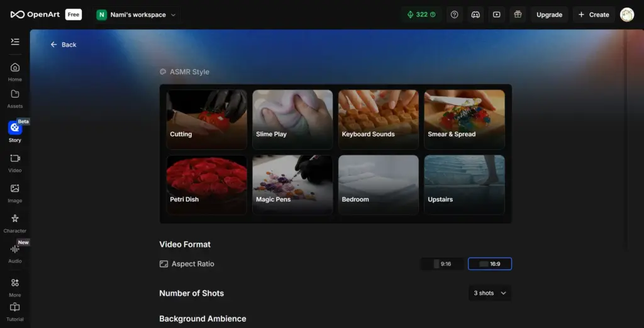Click the Discord icon in header
Image resolution: width=644 pixels, height=328 pixels.
tap(475, 14)
